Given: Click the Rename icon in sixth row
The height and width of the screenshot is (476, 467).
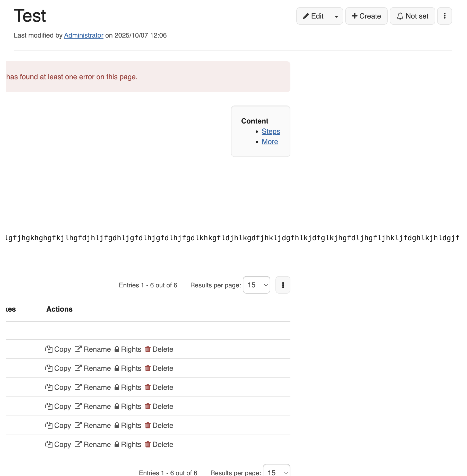Looking at the screenshot, I should (78, 444).
